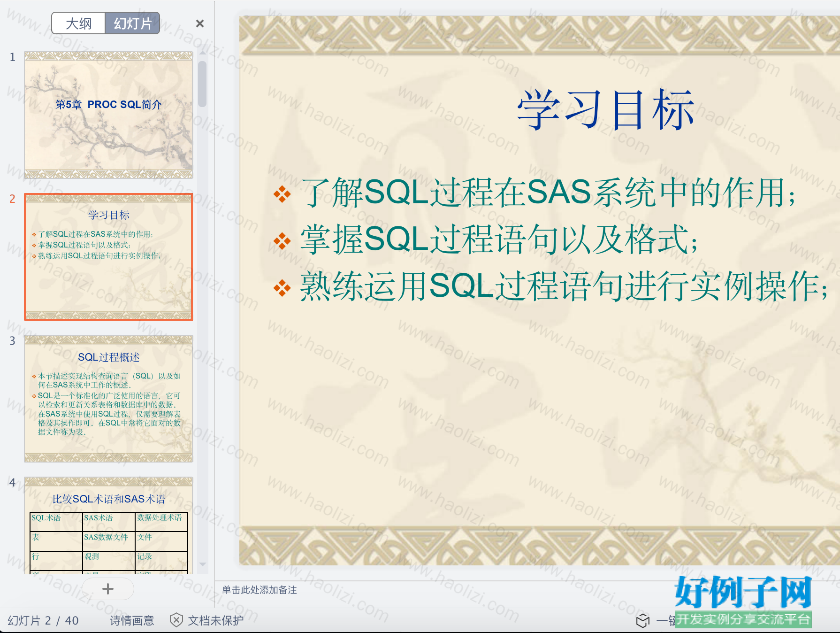Select the diamond bullet before 掌握SQL过程
This screenshot has width=840, height=633.
pyautogui.click(x=282, y=241)
